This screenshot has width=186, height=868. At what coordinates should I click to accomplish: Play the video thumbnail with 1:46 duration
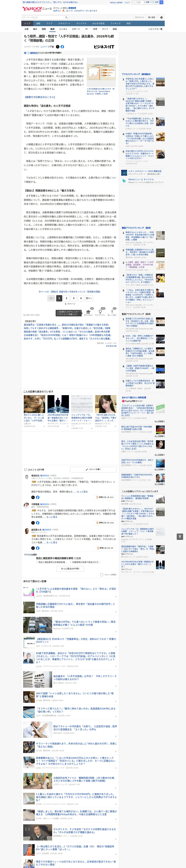tap(160, 339)
